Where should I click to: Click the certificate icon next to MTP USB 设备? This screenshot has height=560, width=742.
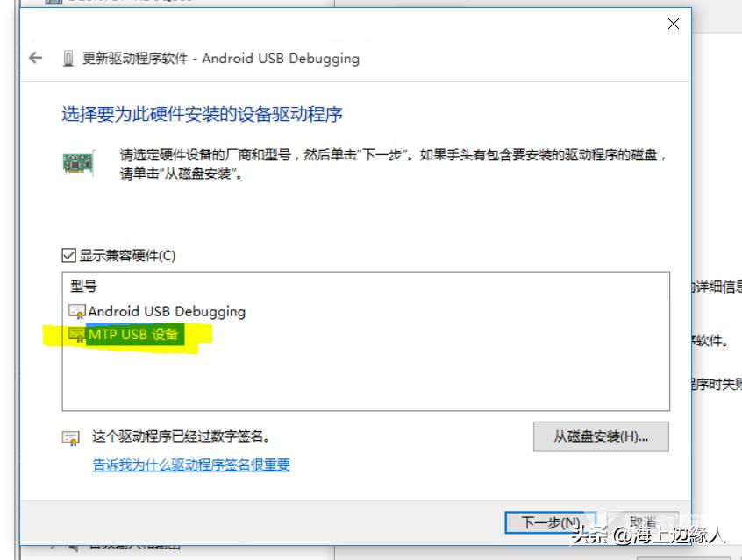[77, 335]
